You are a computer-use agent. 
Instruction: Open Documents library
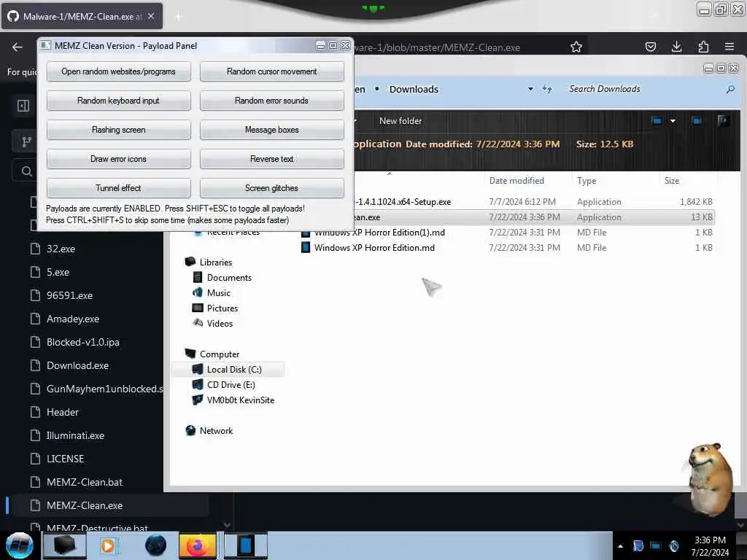[x=228, y=278]
